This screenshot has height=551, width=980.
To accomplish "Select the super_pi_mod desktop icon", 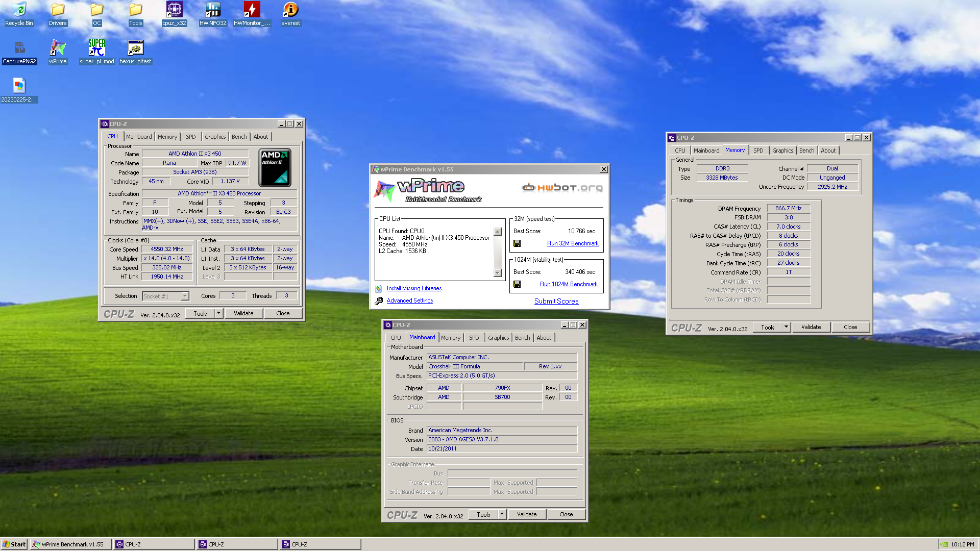I will [x=96, y=52].
